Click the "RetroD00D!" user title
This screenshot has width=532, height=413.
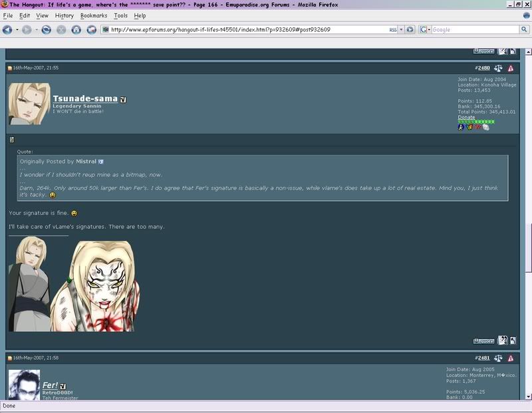point(58,392)
